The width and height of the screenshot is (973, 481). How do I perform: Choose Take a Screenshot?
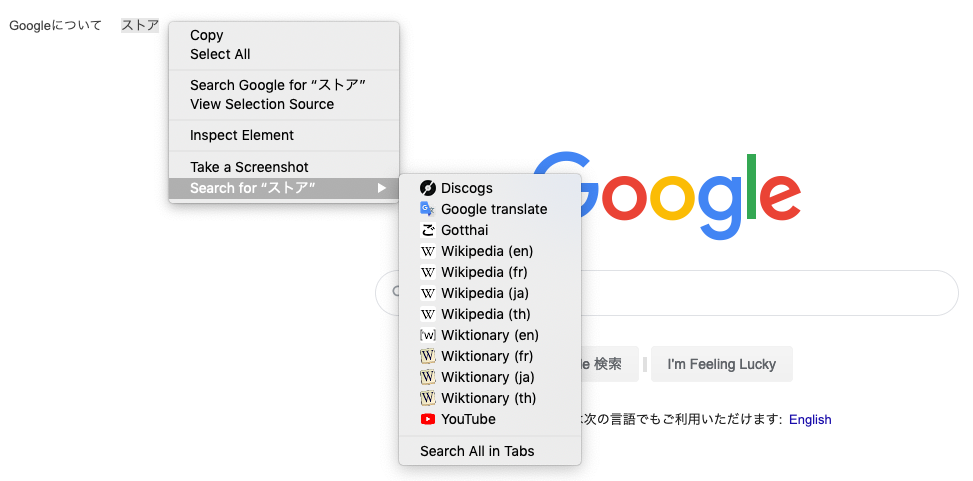pos(249,167)
